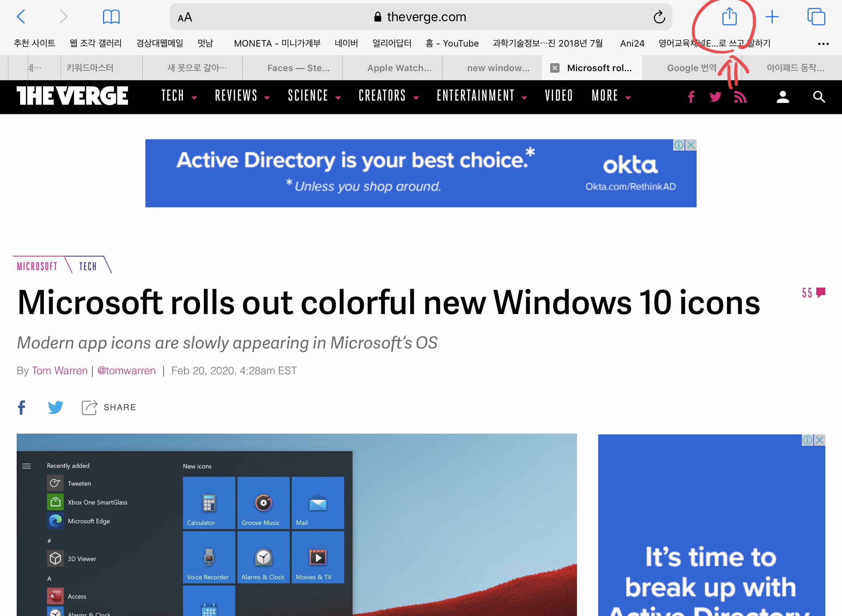Screen dimensions: 842x616
Task: View the 55 comments icon
Action: (814, 293)
